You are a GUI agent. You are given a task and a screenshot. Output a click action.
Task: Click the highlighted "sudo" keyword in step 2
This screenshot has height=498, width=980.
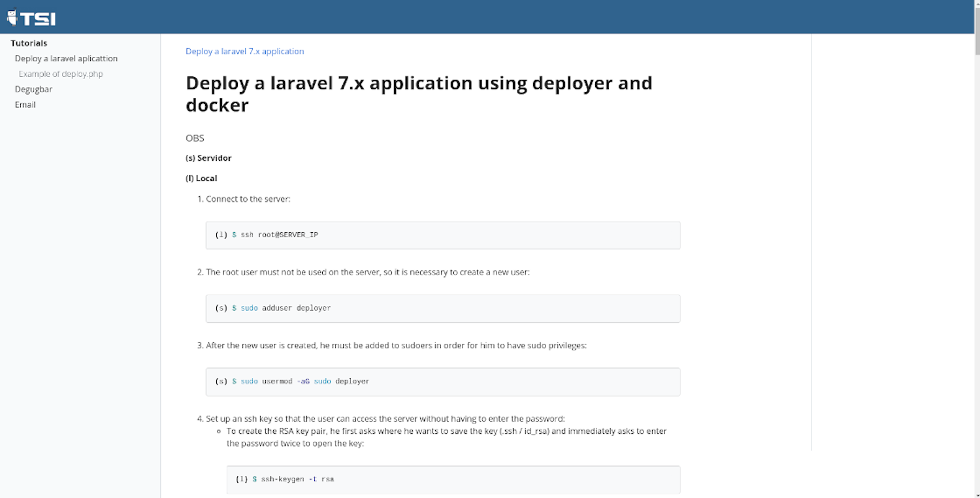click(250, 308)
